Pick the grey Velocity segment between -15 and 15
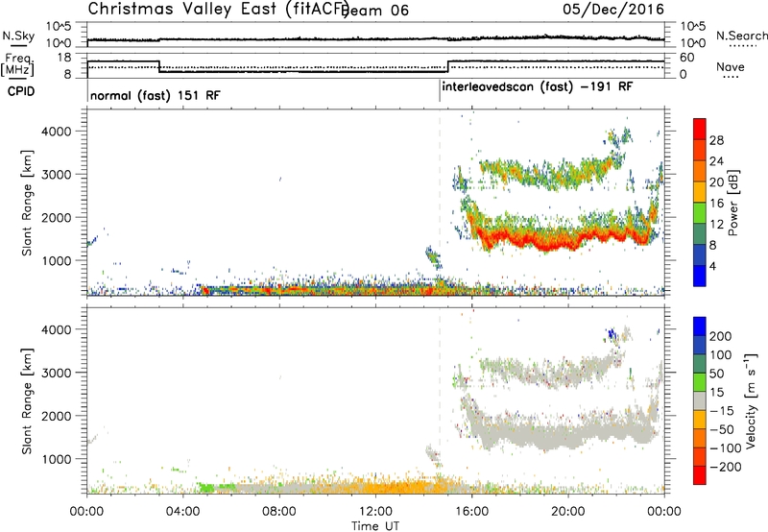The width and height of the screenshot is (768, 532). point(700,401)
